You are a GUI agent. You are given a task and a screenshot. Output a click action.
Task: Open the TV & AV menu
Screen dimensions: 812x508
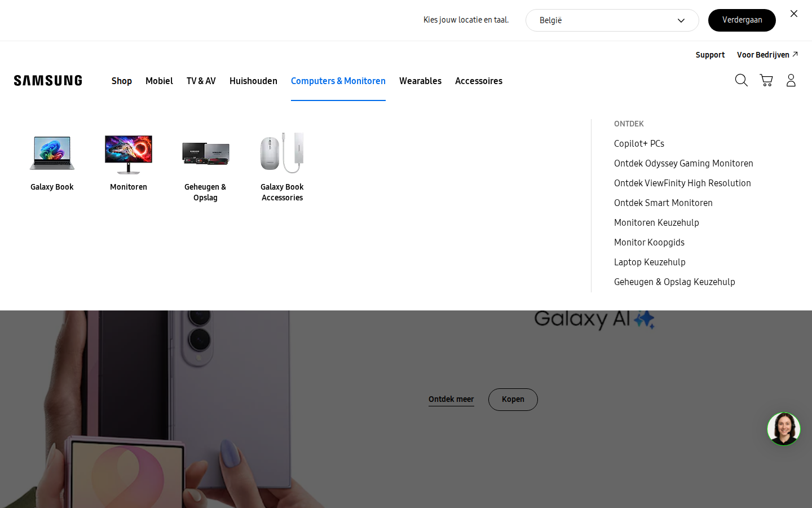(x=201, y=81)
